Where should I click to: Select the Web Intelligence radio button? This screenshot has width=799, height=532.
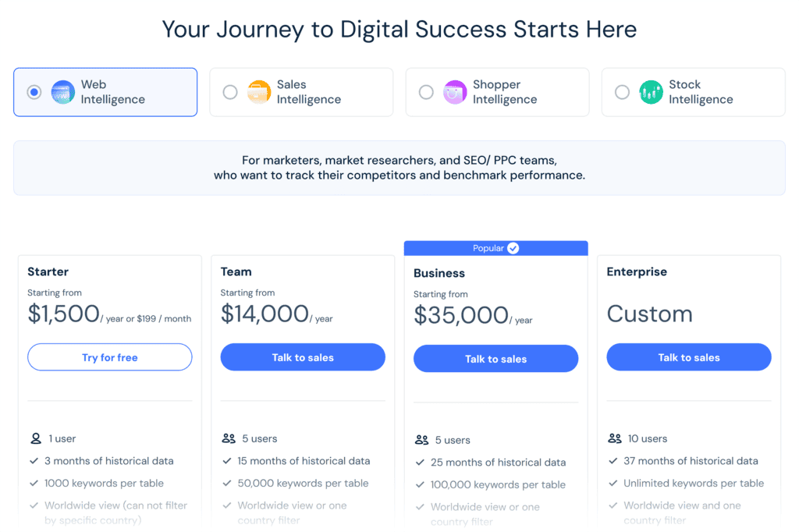[34, 92]
